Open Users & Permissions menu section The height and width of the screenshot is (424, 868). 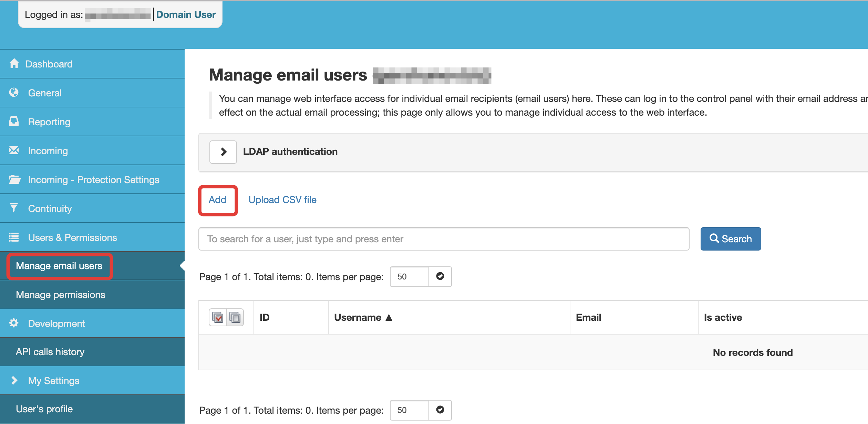(92, 237)
